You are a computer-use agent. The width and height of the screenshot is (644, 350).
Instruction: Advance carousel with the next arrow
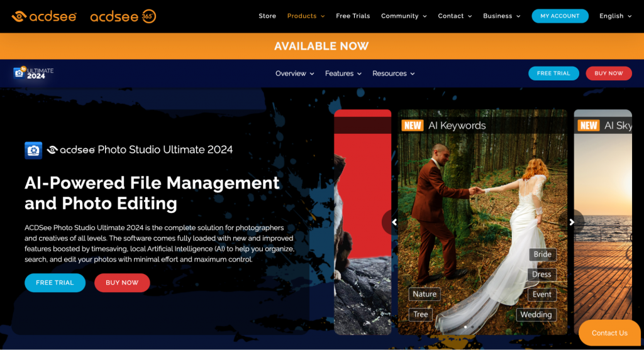click(x=572, y=222)
